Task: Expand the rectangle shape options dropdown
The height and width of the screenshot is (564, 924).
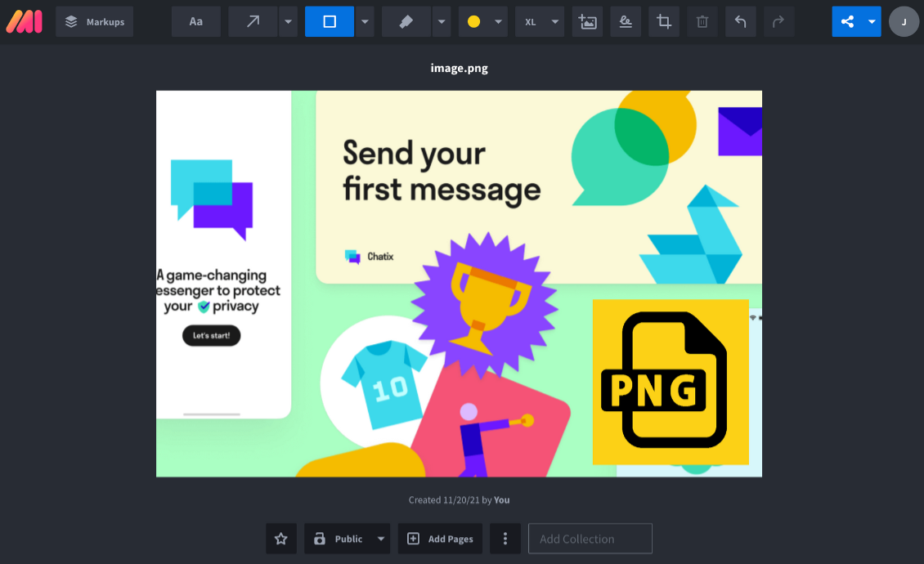Action: [x=365, y=22]
